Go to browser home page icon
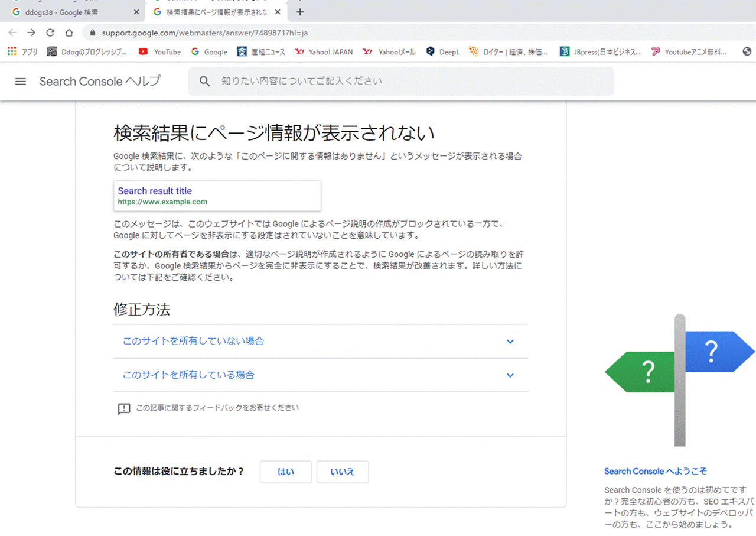 [69, 33]
